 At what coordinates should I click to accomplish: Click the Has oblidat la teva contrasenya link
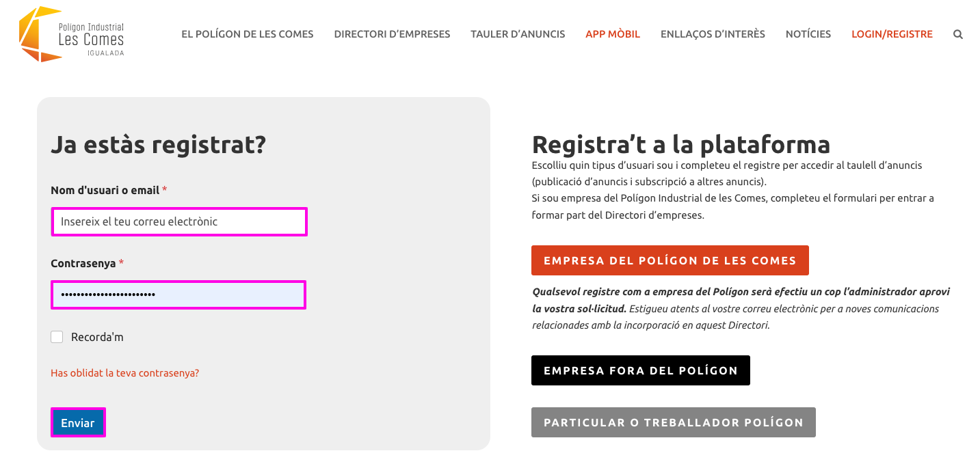(x=125, y=373)
